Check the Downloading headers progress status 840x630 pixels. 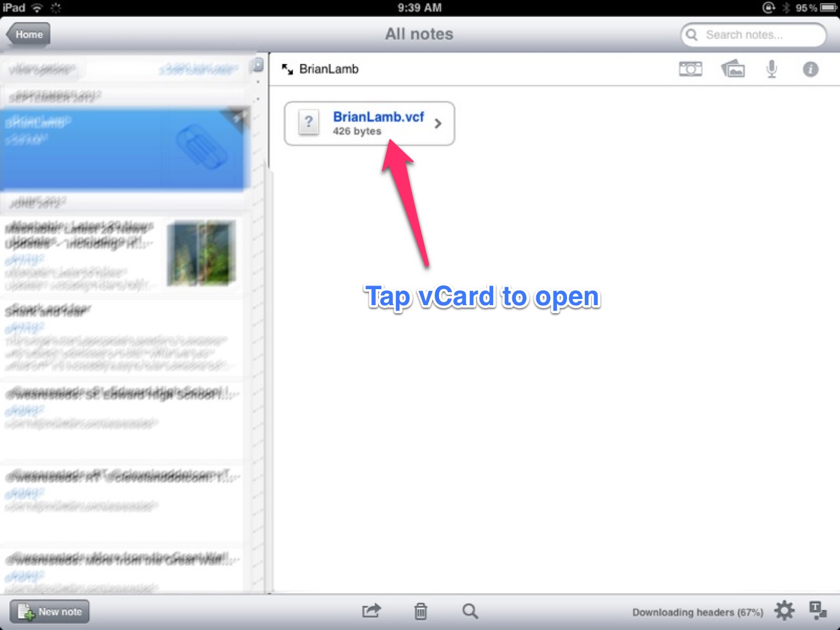[697, 612]
